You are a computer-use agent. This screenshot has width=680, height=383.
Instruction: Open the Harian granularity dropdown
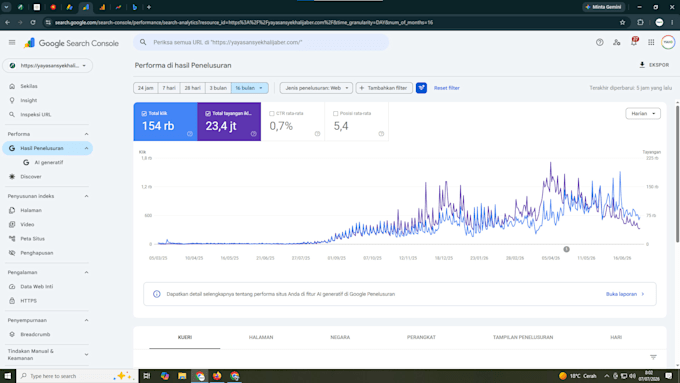643,114
